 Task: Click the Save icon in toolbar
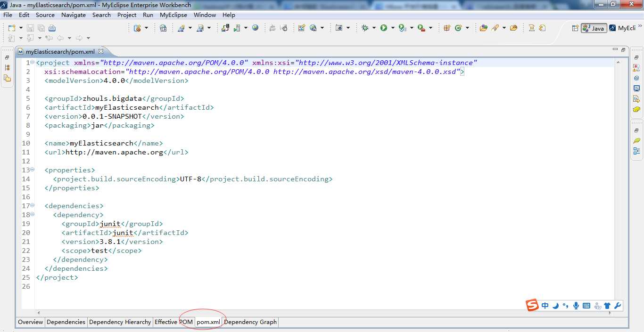click(30, 28)
